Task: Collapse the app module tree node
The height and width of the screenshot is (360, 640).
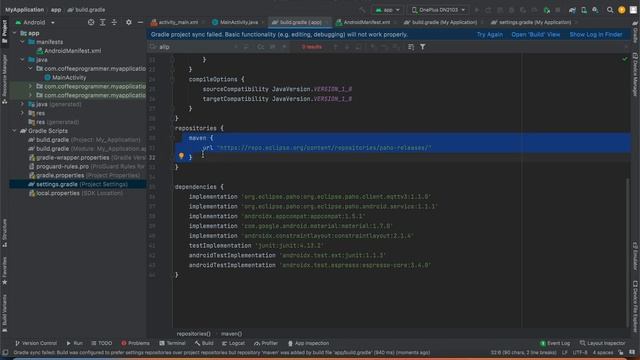Action: (15, 33)
